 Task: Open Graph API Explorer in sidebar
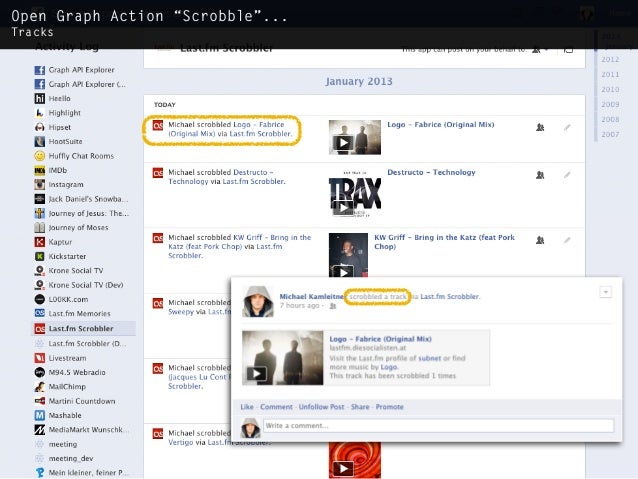pyautogui.click(x=81, y=70)
